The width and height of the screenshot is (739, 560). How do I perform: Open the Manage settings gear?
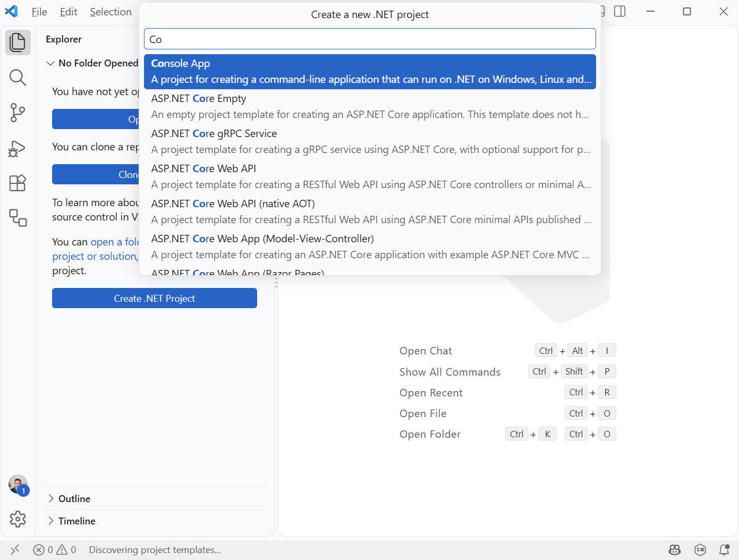[18, 519]
